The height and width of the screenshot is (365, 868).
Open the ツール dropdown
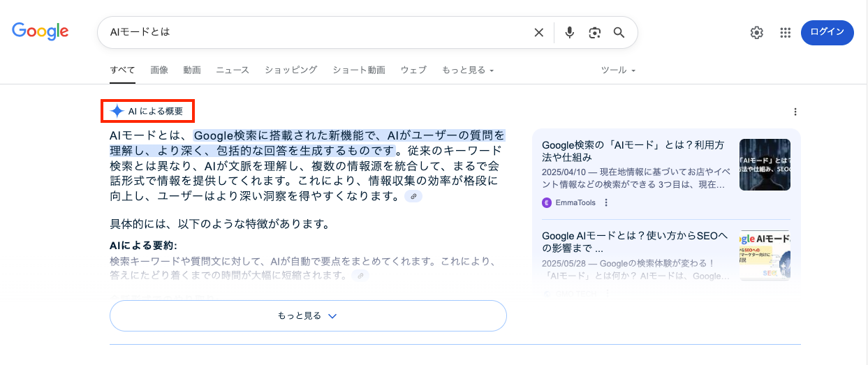coord(619,70)
